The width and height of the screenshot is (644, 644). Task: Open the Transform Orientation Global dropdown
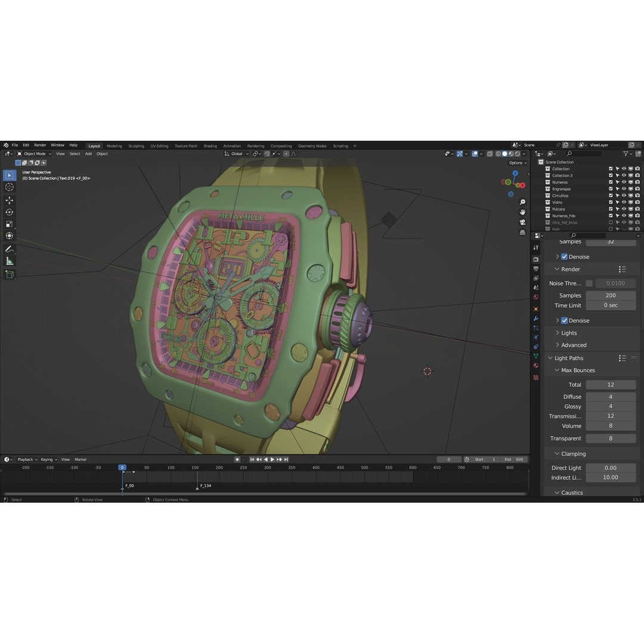tap(236, 153)
